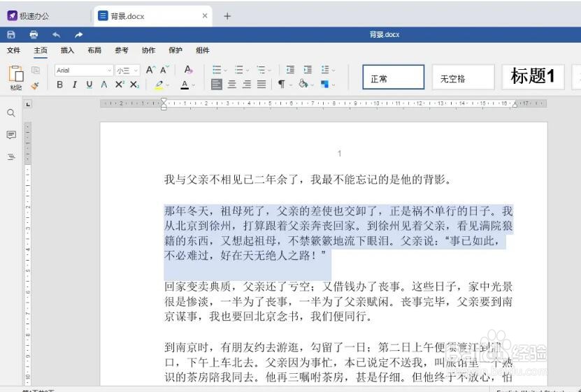Apply the 无空格 style
Image resolution: width=581 pixels, height=392 pixels.
point(463,77)
